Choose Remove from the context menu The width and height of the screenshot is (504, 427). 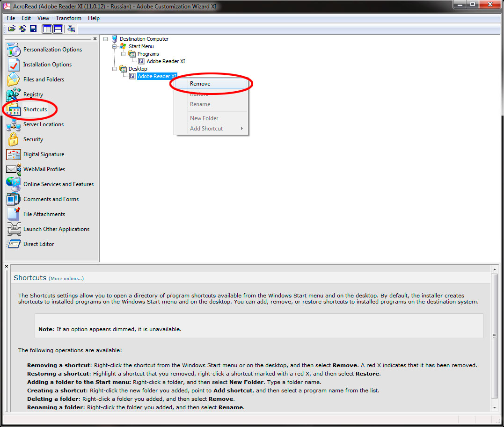211,84
